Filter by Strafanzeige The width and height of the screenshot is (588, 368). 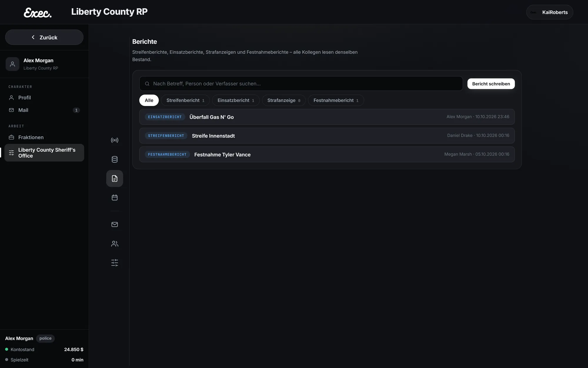click(284, 100)
